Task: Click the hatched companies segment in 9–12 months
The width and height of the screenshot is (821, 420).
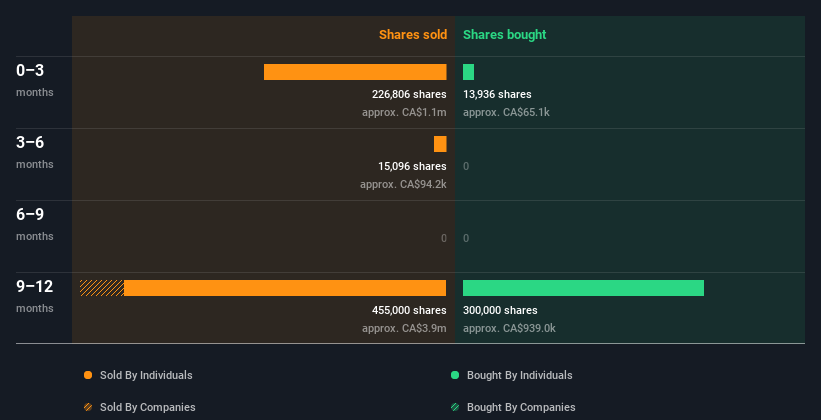Action: click(102, 288)
